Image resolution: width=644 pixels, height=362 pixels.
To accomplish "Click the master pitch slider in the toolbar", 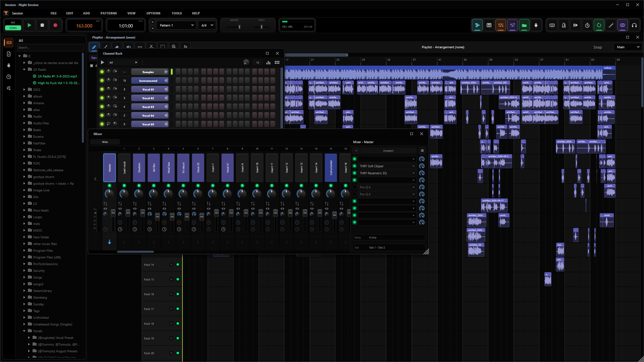I will point(261,27).
